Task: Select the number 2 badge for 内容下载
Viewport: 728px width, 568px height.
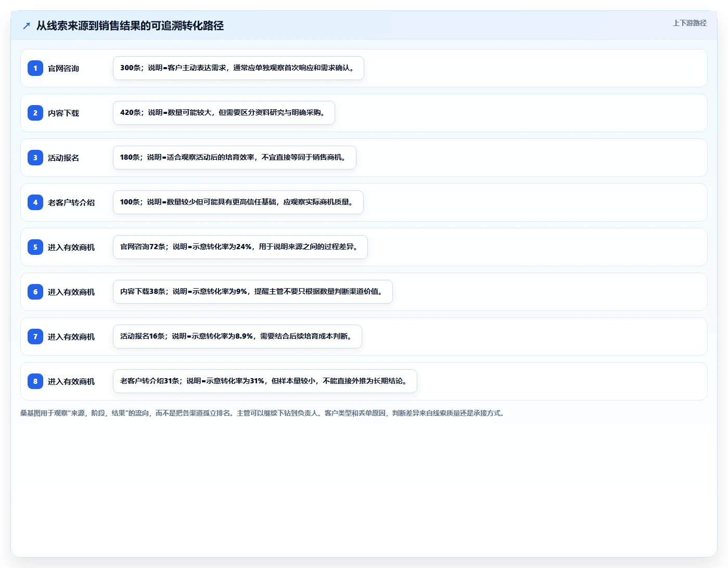Action: [x=35, y=113]
